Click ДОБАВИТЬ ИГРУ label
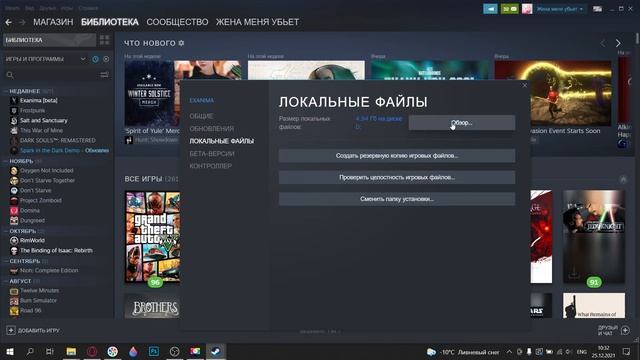The height and width of the screenshot is (360, 640). point(39,331)
